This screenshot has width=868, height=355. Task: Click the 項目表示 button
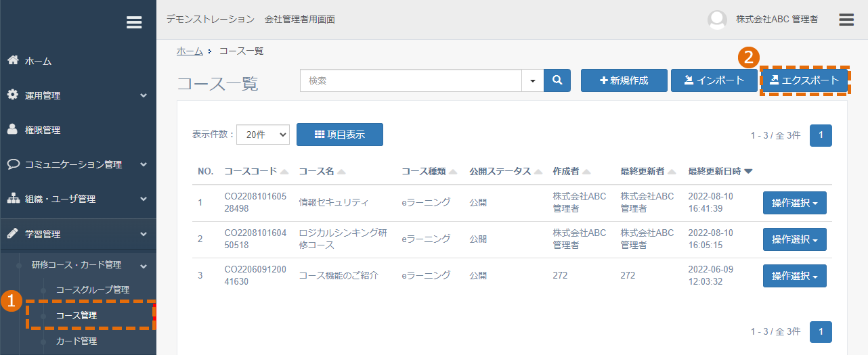(340, 135)
